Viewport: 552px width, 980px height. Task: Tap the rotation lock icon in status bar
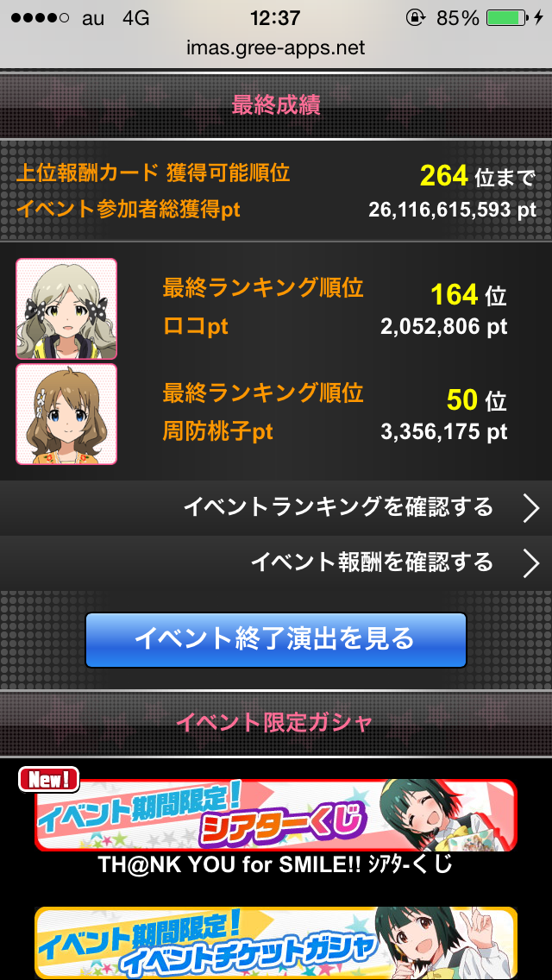415,18
